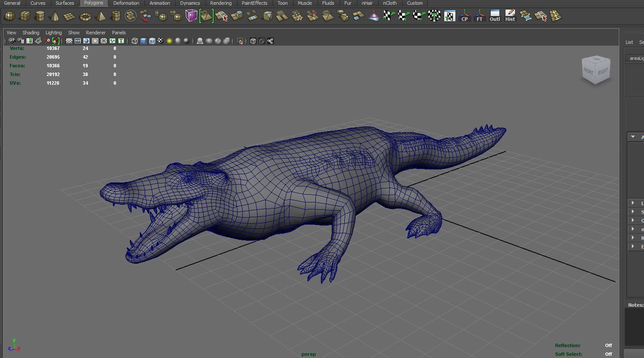Screen dimensions: 644x358
Task: Expand the attribute section labeled E
Action: (x=633, y=246)
